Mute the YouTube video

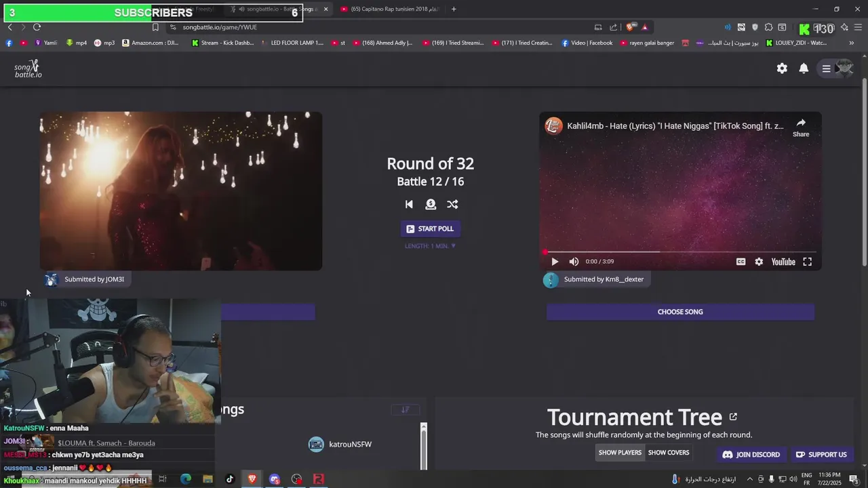(x=574, y=262)
